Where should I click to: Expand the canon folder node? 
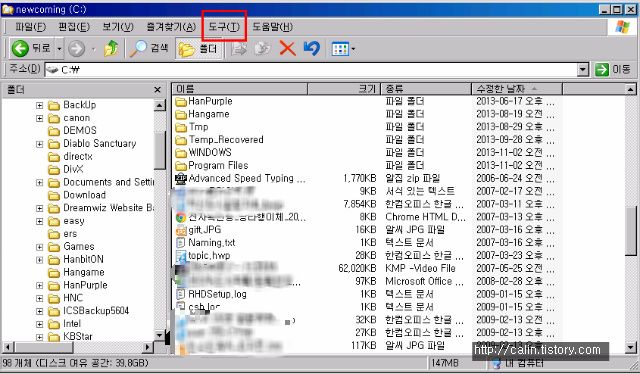click(x=39, y=118)
